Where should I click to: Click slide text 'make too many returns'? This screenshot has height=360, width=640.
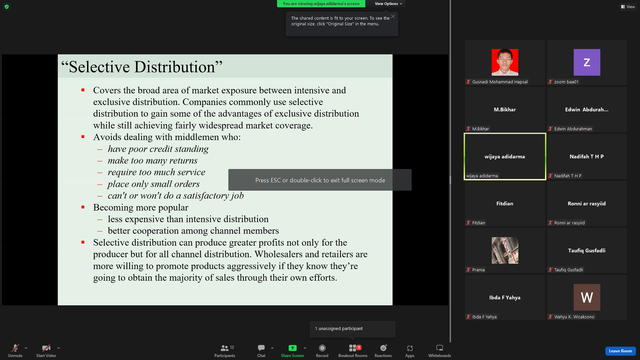(153, 160)
